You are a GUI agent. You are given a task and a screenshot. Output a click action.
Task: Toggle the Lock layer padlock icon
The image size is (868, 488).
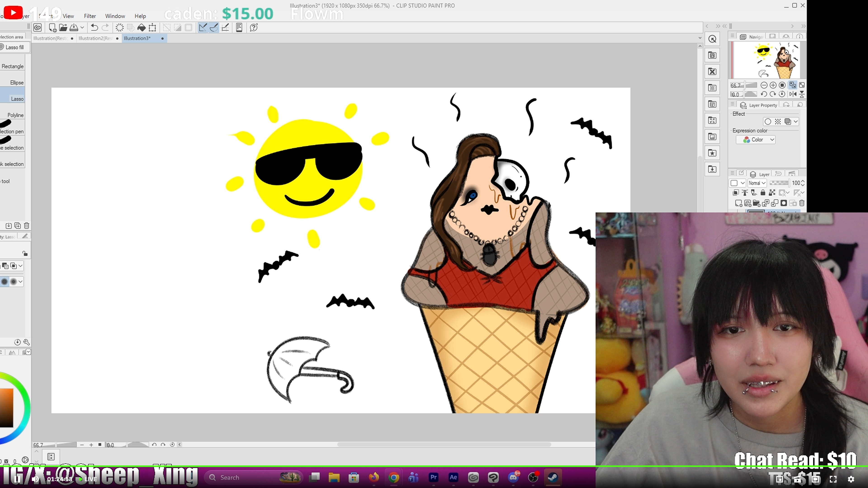[x=763, y=193]
